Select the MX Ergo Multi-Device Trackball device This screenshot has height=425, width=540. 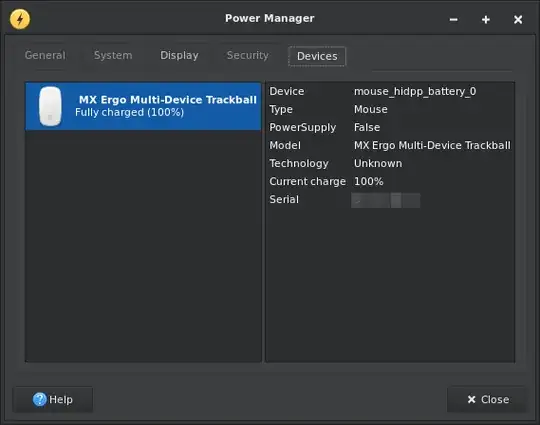pyautogui.click(x=143, y=106)
